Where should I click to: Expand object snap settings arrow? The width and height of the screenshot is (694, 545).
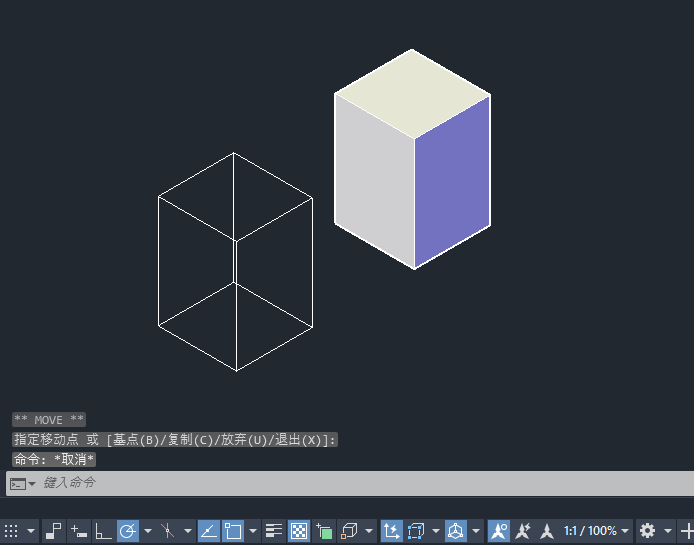(253, 531)
